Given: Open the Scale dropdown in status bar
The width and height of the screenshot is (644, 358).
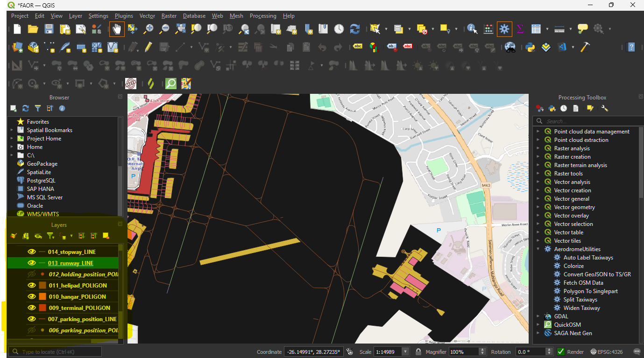Looking at the screenshot, I should coord(405,351).
